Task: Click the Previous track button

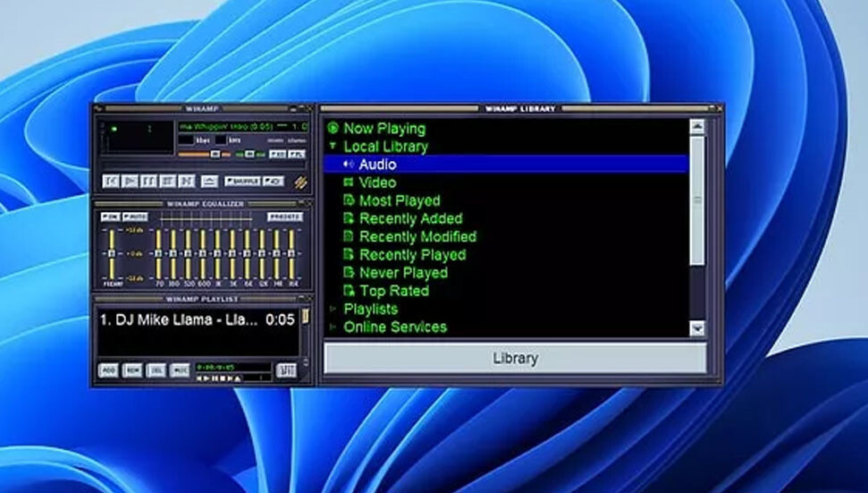Action: (111, 181)
